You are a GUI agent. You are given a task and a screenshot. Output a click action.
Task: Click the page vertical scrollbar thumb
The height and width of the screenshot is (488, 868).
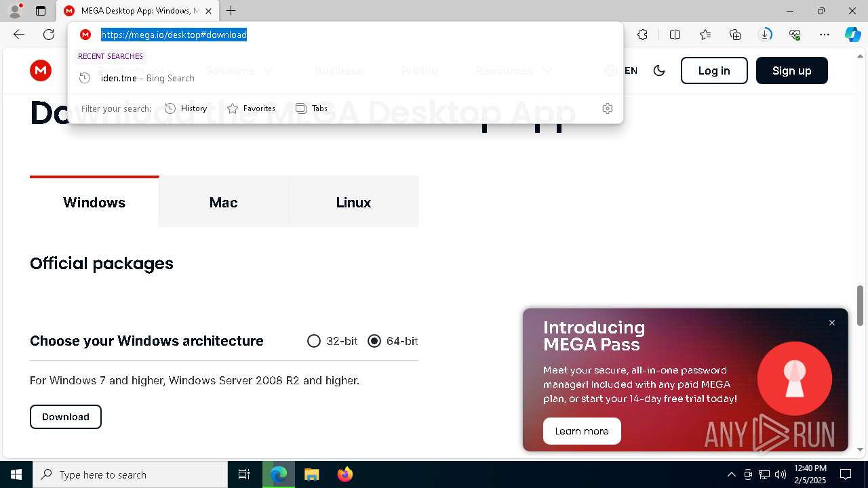860,305
